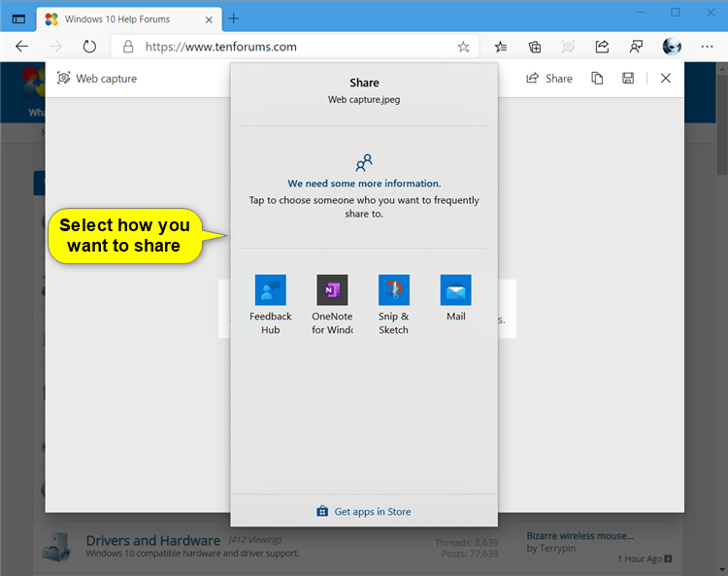The width and height of the screenshot is (728, 576).
Task: Open tab actions menu icon
Action: [x=18, y=19]
